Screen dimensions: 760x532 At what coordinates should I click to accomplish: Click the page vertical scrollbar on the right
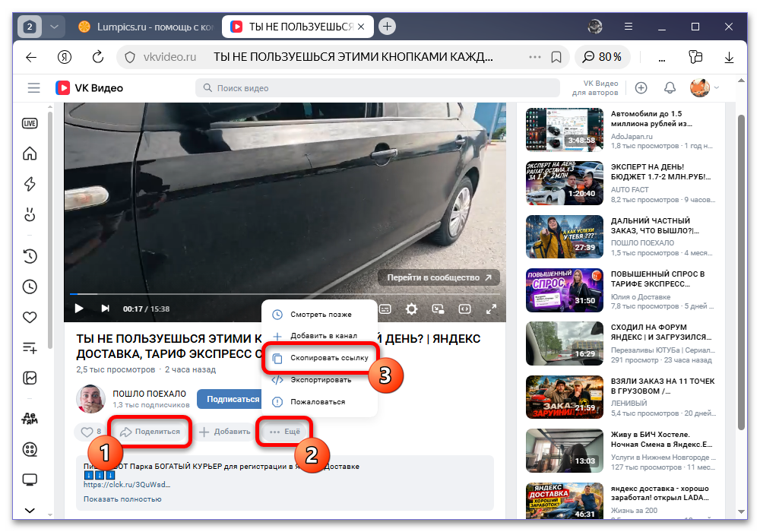click(x=740, y=271)
